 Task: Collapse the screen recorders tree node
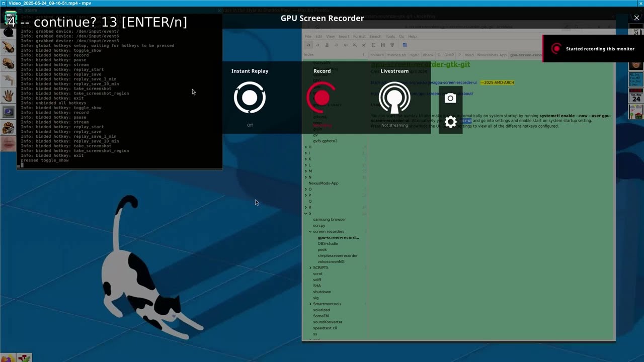pos(310,231)
